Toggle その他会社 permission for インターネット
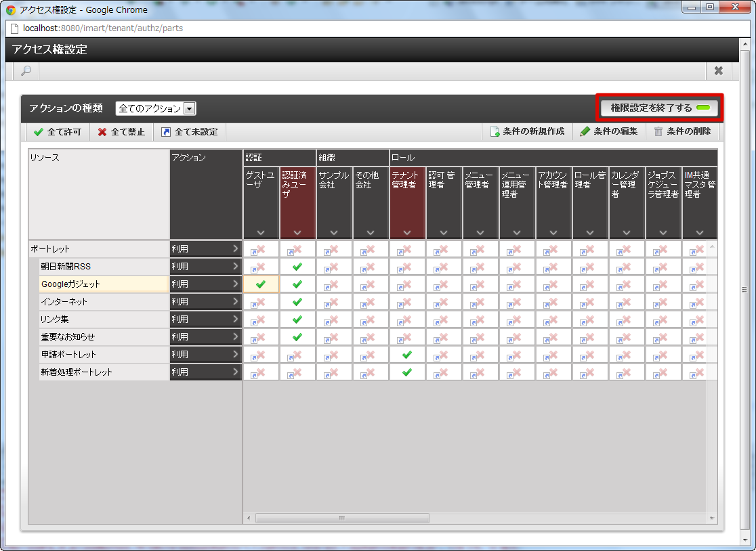This screenshot has width=756, height=551. (x=371, y=301)
